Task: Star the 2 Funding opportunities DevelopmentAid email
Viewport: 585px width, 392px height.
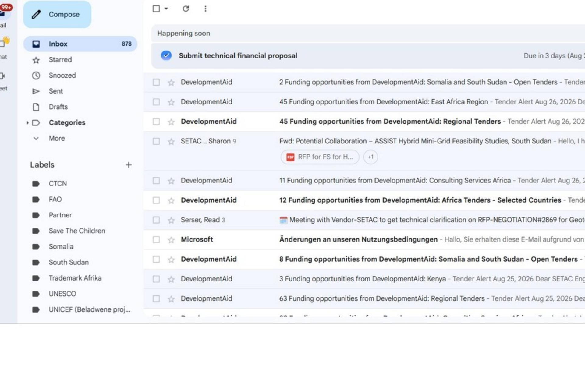Action: (171, 82)
